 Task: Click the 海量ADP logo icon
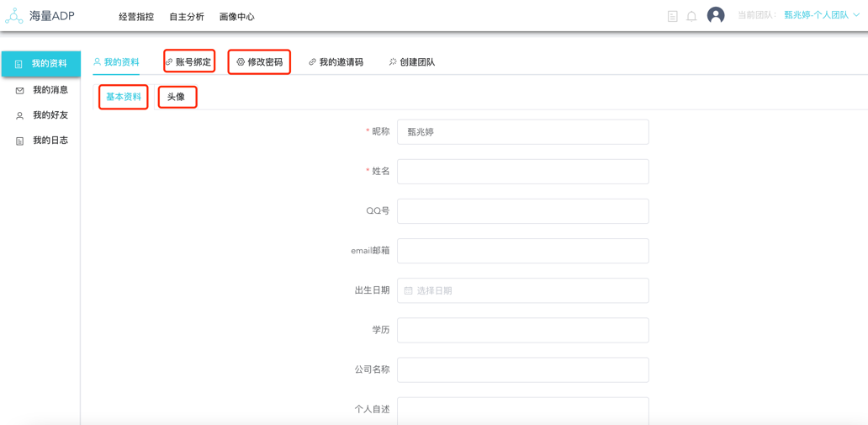pos(14,16)
